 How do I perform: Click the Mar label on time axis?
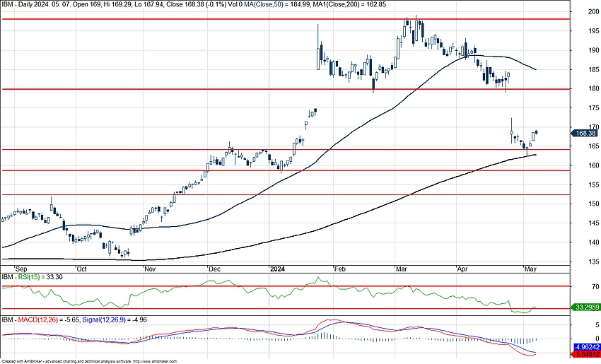tap(402, 269)
